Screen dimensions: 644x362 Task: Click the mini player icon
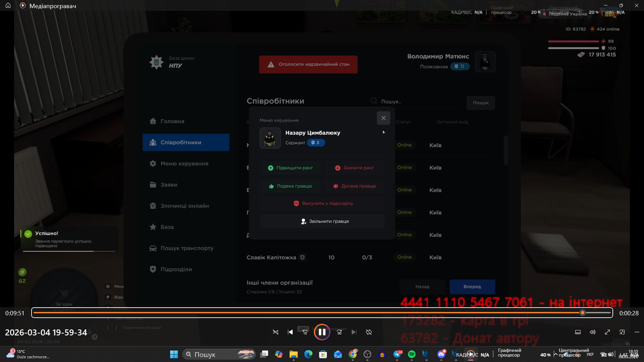tap(622, 332)
